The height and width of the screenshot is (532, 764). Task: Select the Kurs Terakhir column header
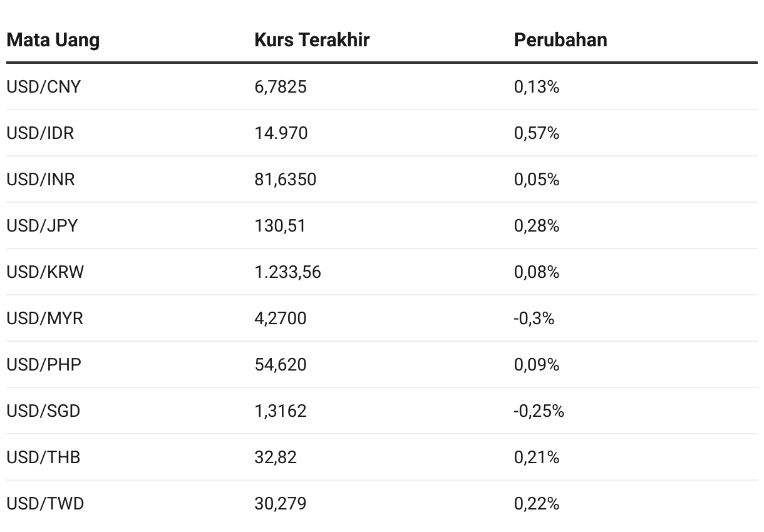click(312, 40)
